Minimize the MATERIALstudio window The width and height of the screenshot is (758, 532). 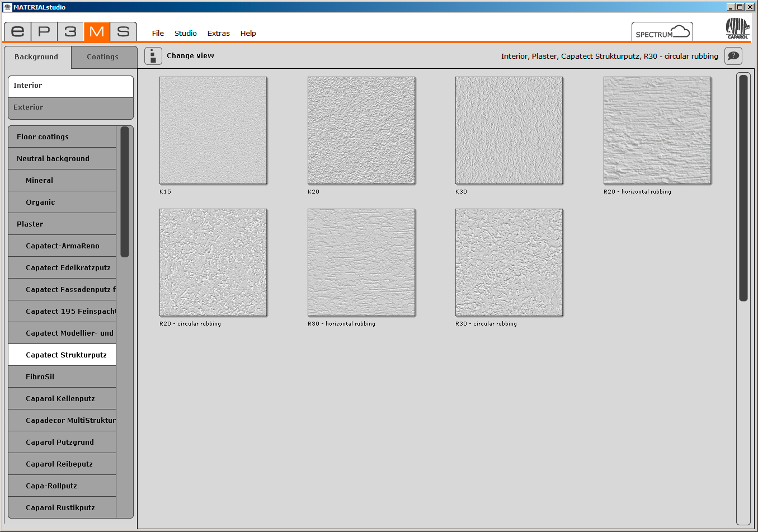click(731, 7)
